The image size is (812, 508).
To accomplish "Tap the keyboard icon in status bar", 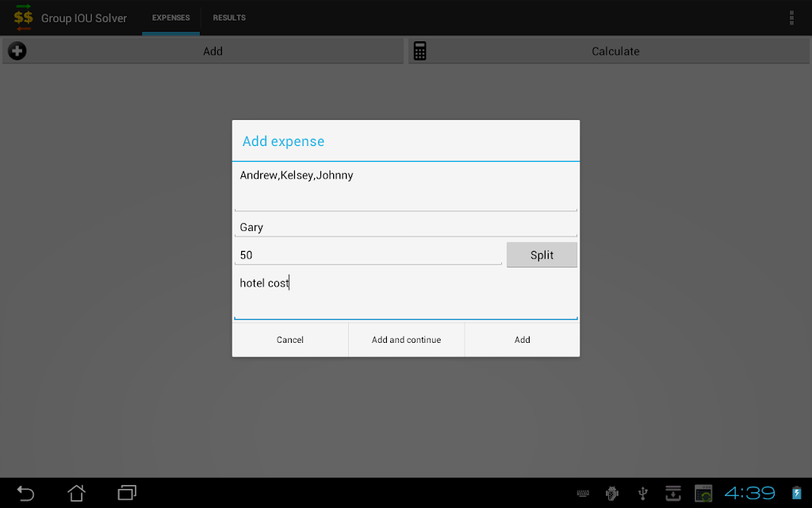I will pos(583,494).
